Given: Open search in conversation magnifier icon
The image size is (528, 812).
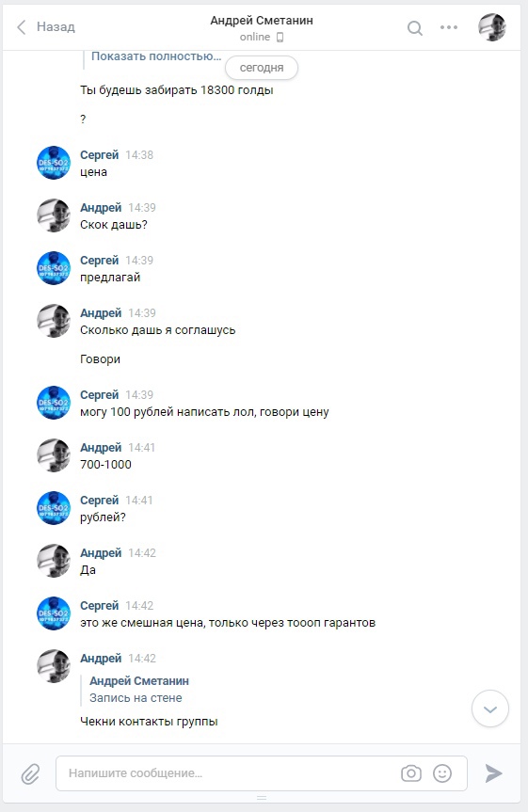Looking at the screenshot, I should 414,27.
